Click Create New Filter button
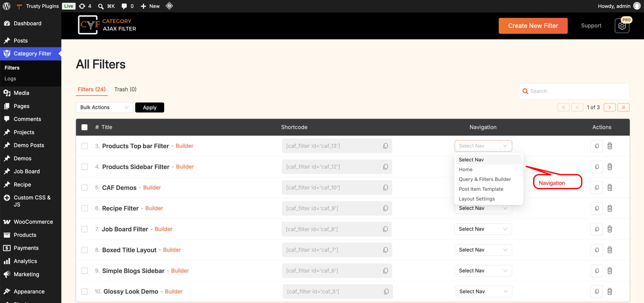Viewport: 644px width, 303px height. (x=533, y=26)
